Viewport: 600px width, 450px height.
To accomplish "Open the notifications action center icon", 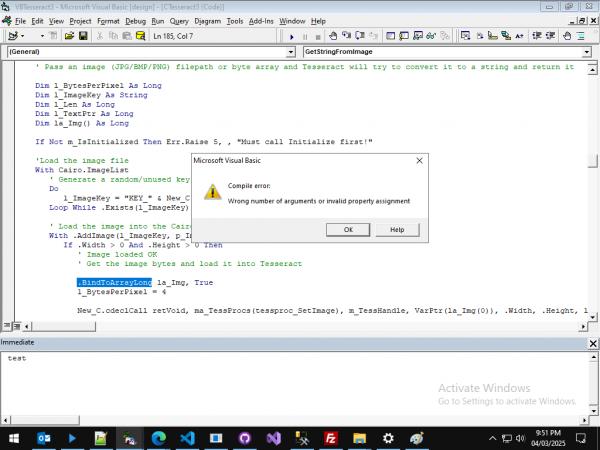I will click(580, 438).
